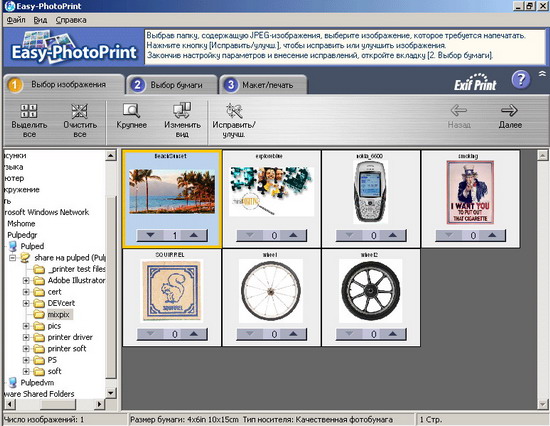
Task: Switch to the Выбор изображения tab
Action: click(x=64, y=85)
